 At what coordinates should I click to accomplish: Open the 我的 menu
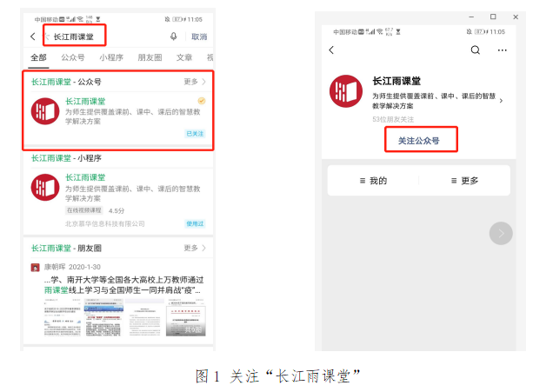(x=373, y=181)
